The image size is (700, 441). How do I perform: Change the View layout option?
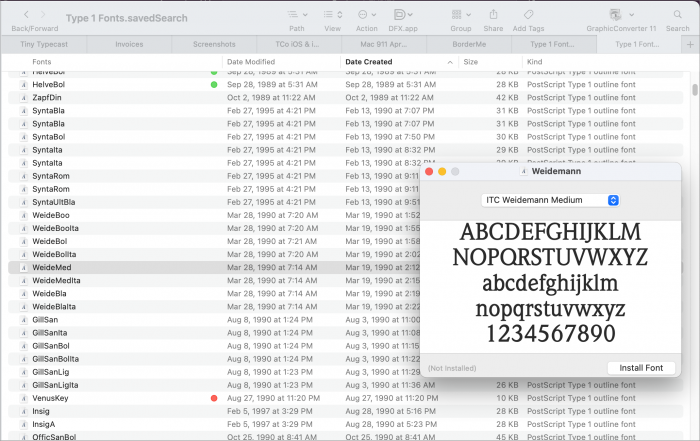(x=333, y=15)
